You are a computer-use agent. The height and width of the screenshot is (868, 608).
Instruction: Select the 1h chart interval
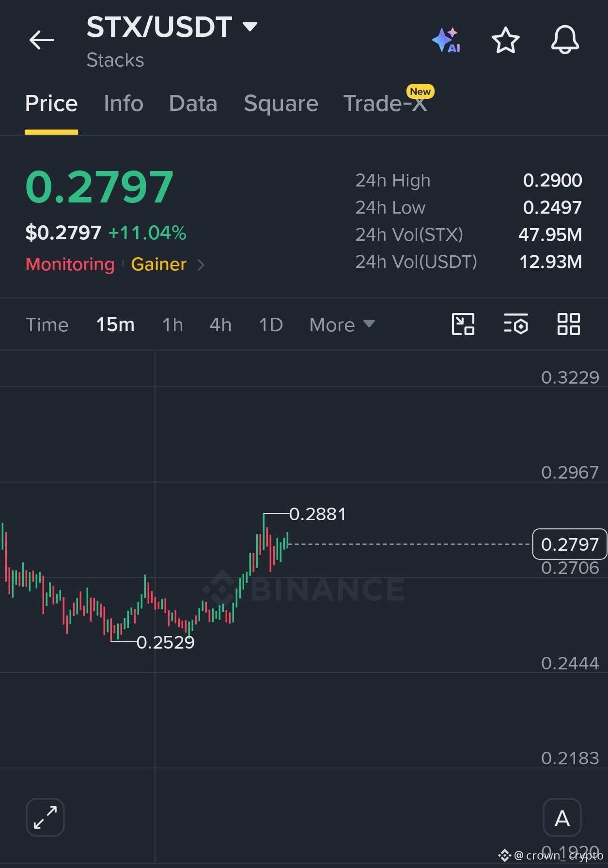pos(172,325)
